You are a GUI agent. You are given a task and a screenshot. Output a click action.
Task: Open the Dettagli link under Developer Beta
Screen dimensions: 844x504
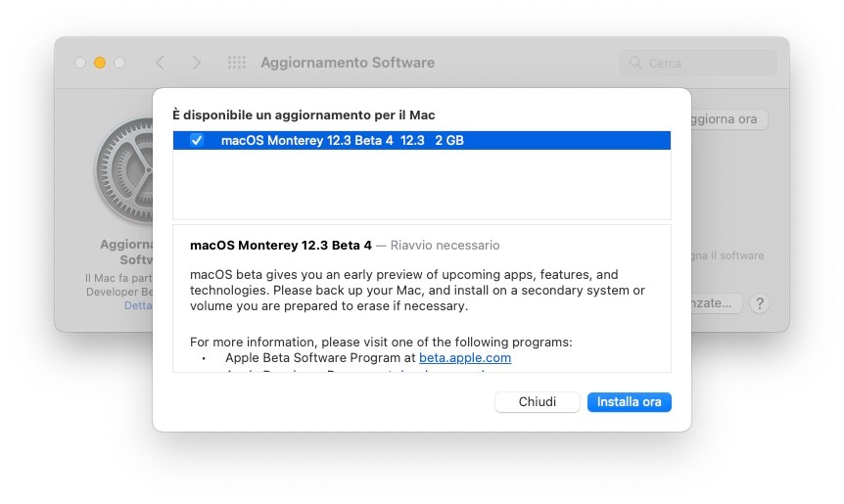[x=138, y=305]
